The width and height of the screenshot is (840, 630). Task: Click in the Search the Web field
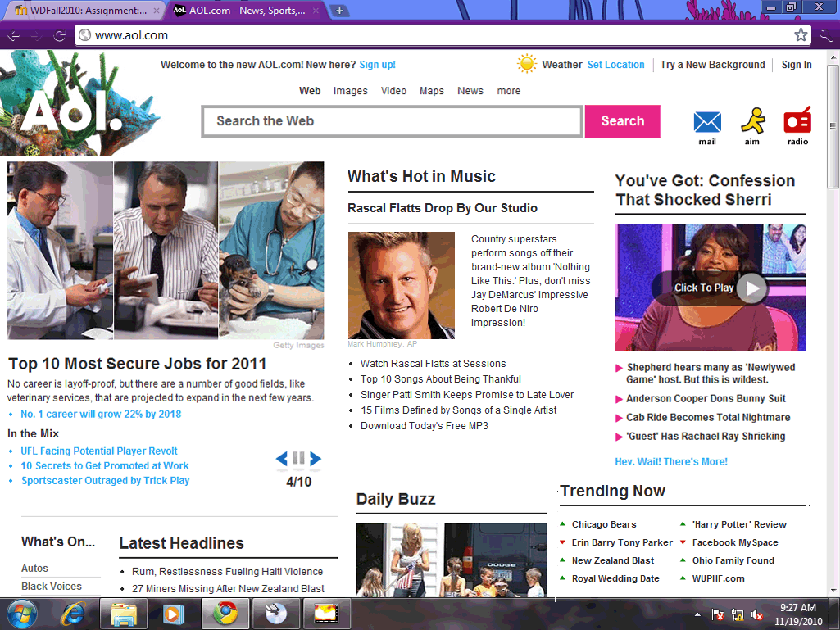(392, 121)
